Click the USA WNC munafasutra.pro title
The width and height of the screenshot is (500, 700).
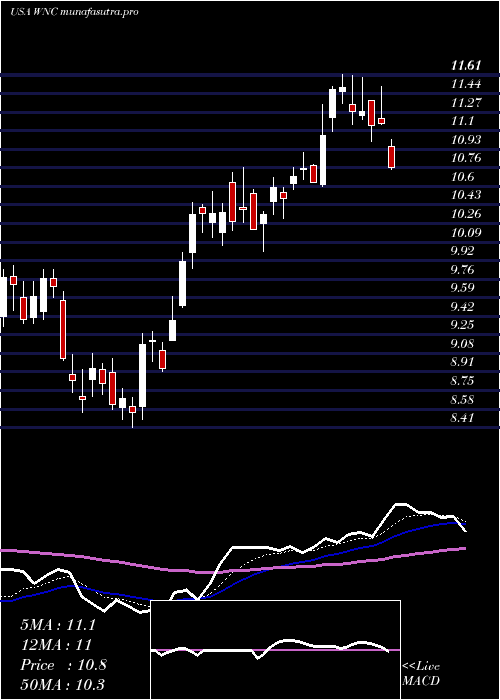pos(74,12)
